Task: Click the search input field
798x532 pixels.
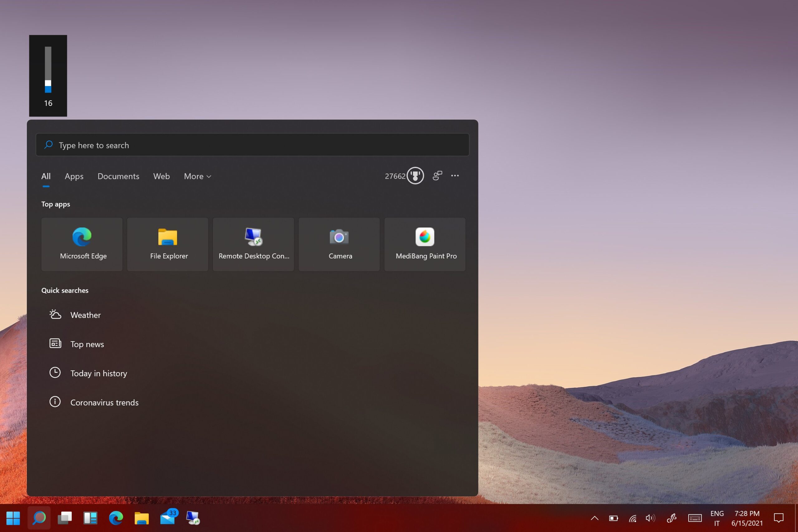Action: click(253, 145)
